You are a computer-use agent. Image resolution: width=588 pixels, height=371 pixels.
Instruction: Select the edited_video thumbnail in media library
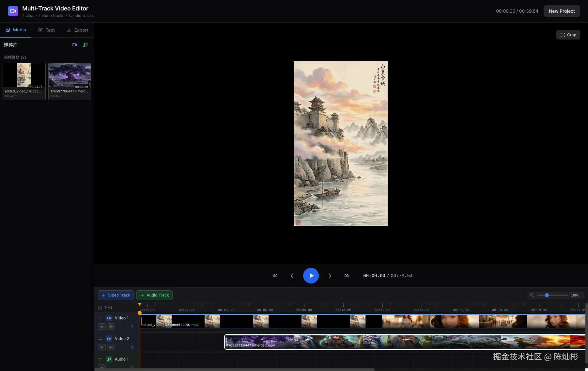(x=23, y=75)
